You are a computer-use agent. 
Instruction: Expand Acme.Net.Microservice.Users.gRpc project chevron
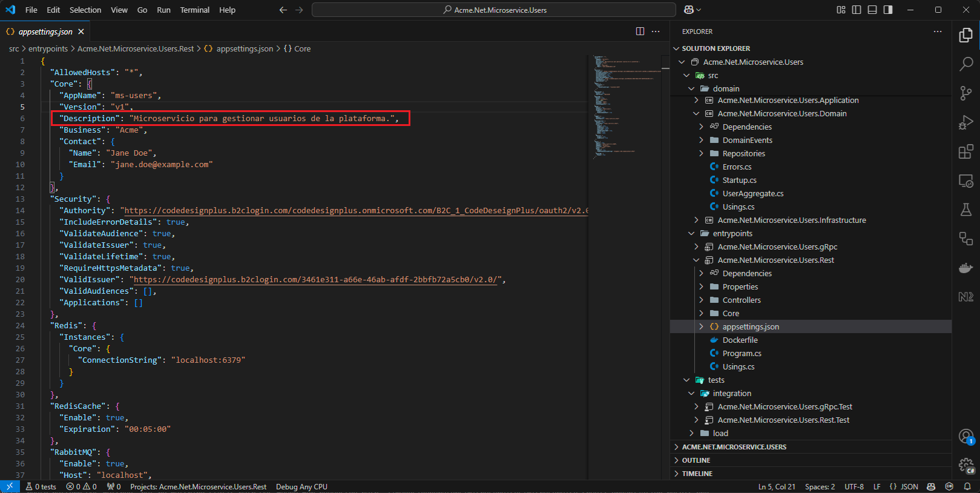[697, 247]
